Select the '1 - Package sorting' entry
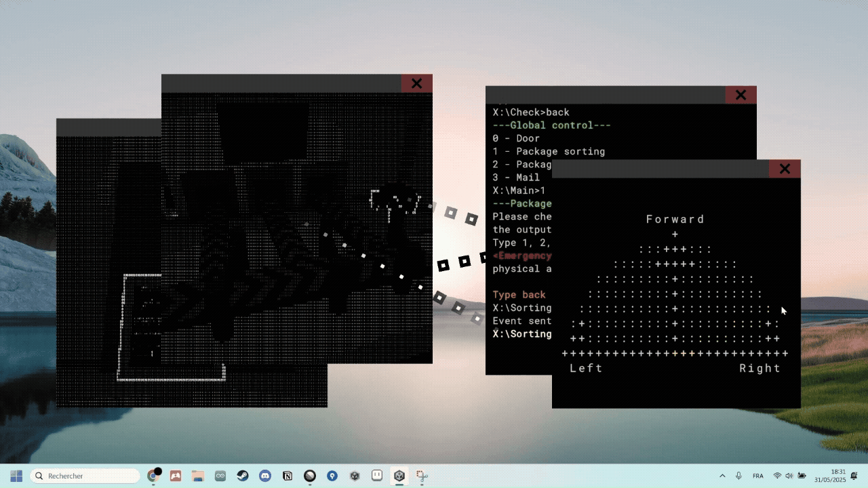 549,152
